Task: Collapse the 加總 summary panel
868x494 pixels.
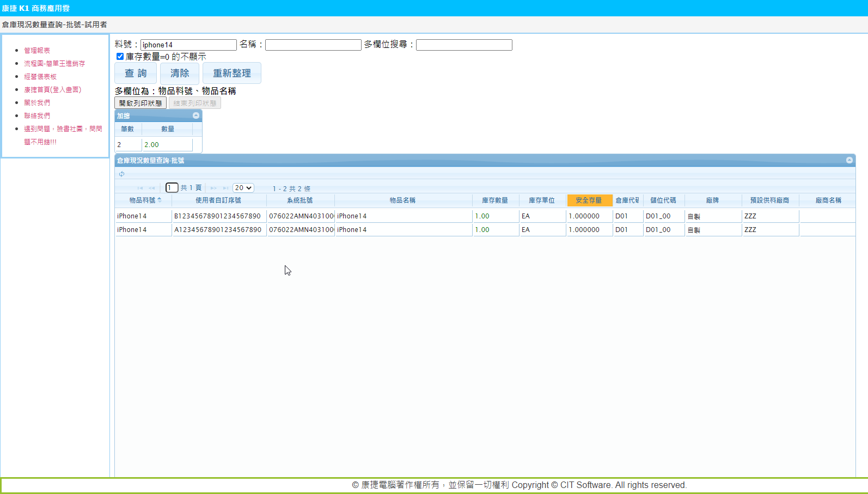Action: click(196, 115)
